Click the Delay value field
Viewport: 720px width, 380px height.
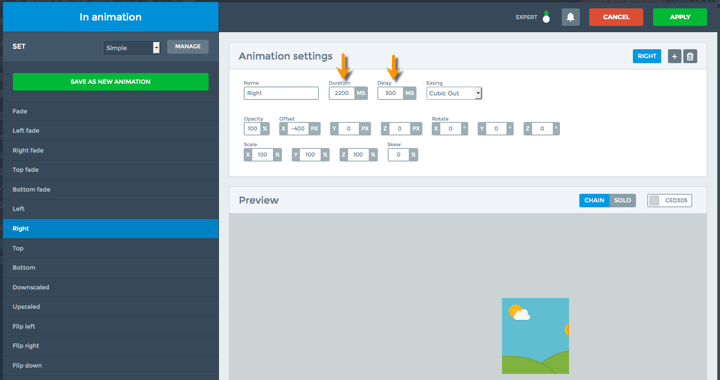390,93
